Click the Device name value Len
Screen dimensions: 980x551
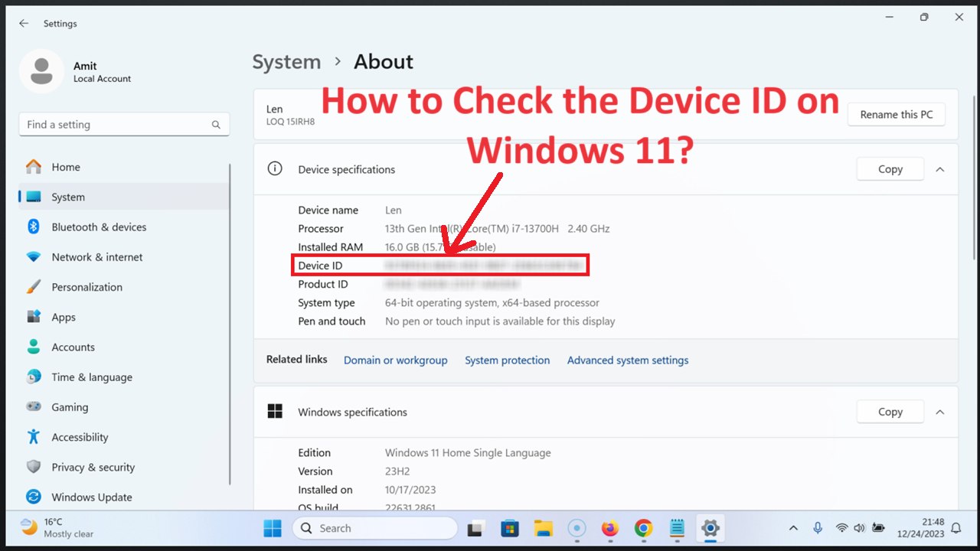click(393, 210)
